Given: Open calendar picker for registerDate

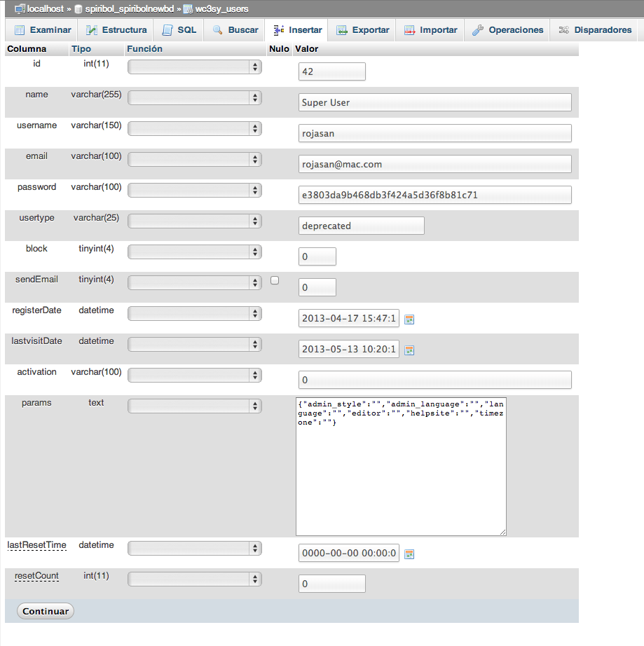Looking at the screenshot, I should pos(409,319).
